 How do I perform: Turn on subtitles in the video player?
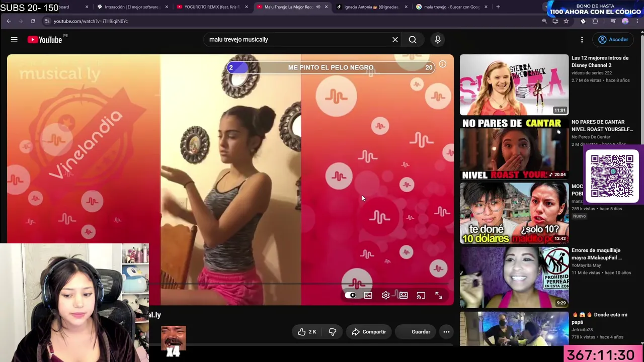coord(368,296)
